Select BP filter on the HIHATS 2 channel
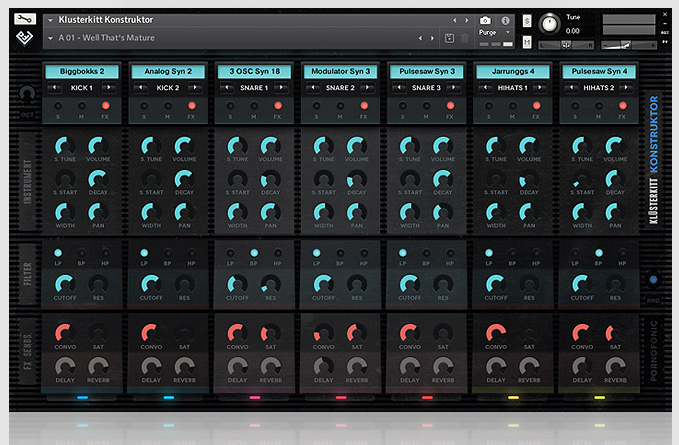The image size is (679, 445). click(x=599, y=253)
